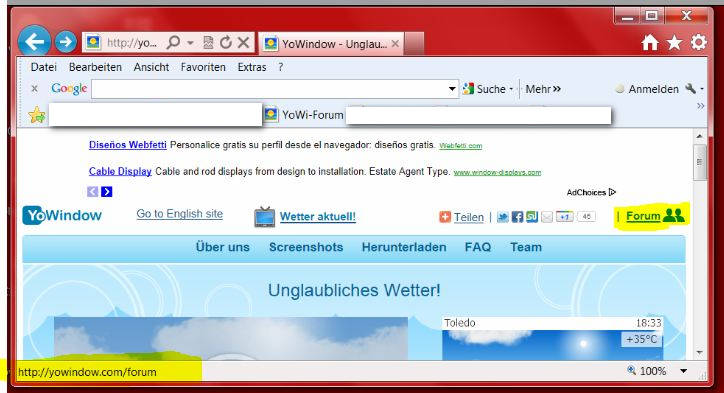Screen dimensions: 724x393
Task: Open the Forum link
Action: [x=643, y=216]
